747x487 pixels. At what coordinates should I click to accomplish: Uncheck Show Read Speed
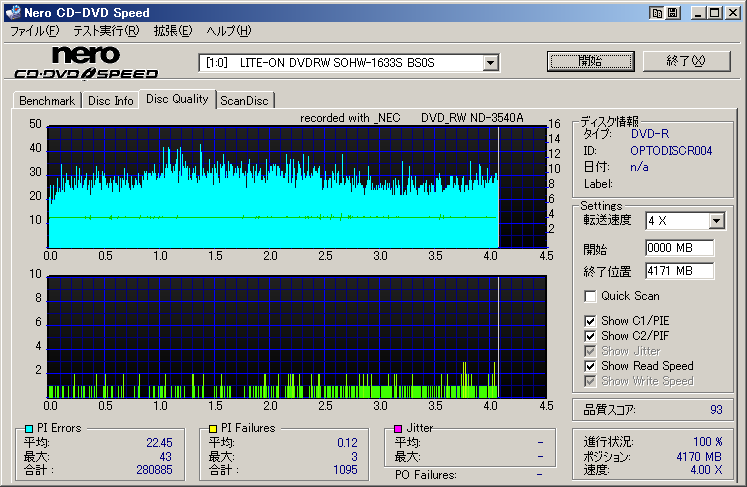(x=590, y=366)
